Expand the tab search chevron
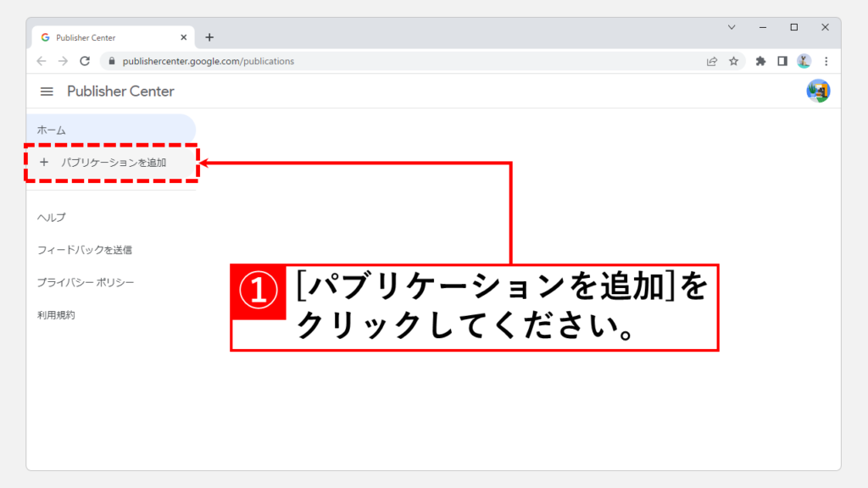Image resolution: width=868 pixels, height=488 pixels. coord(732,27)
